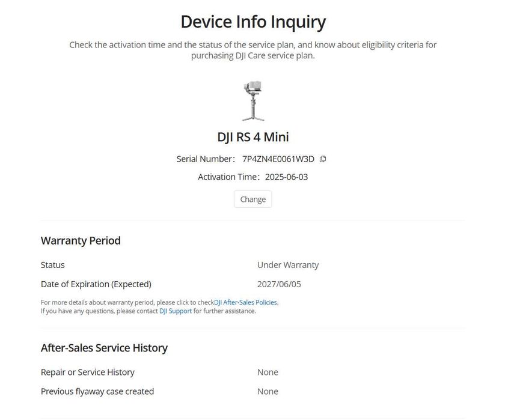
Task: Click the page description about DJI Care
Action: pos(253,50)
